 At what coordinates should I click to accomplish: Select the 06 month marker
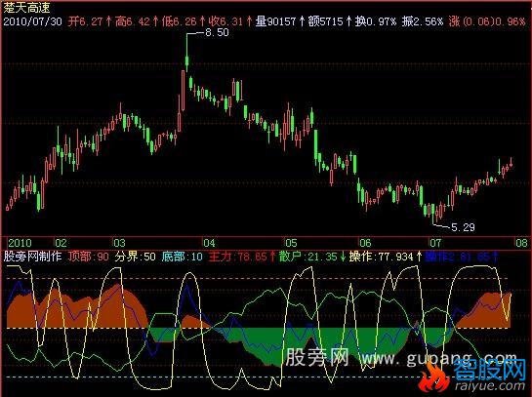click(365, 243)
